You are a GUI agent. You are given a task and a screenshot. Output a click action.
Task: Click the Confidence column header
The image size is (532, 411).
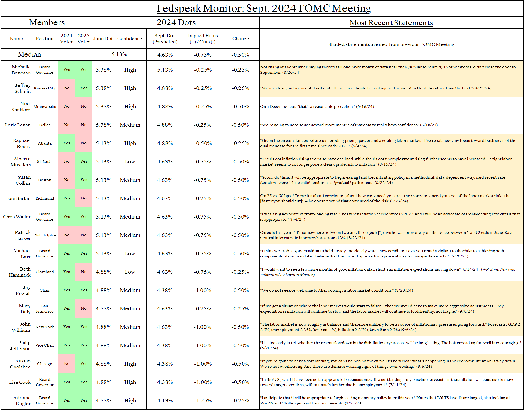(130, 39)
